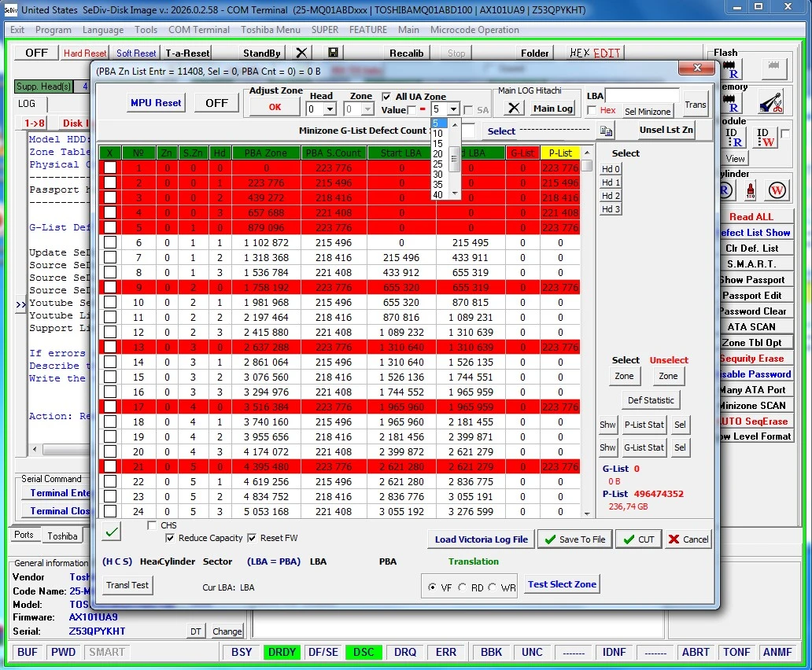Open the Tools menu

click(x=146, y=30)
